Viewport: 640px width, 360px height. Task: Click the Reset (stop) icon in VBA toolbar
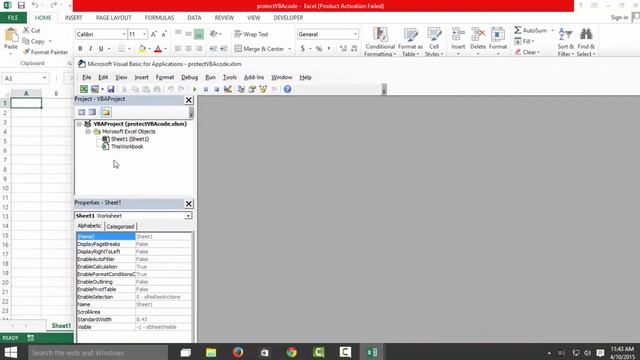(216, 89)
